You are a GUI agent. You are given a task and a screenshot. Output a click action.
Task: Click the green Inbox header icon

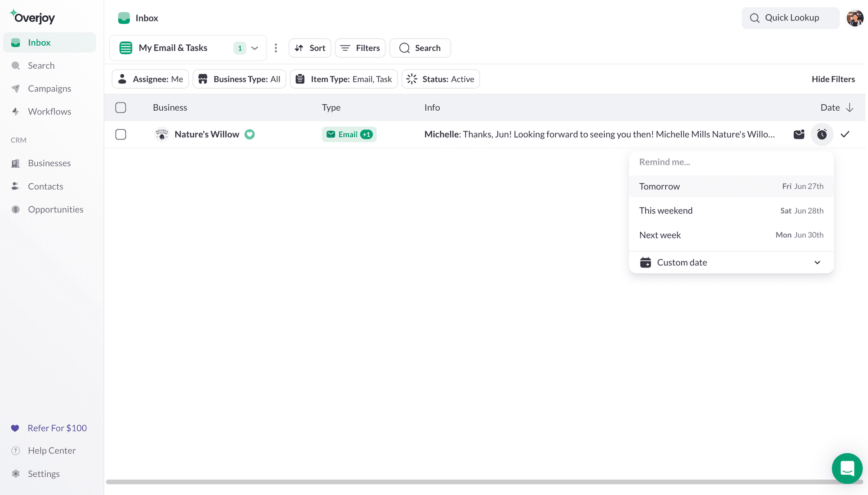click(x=124, y=18)
